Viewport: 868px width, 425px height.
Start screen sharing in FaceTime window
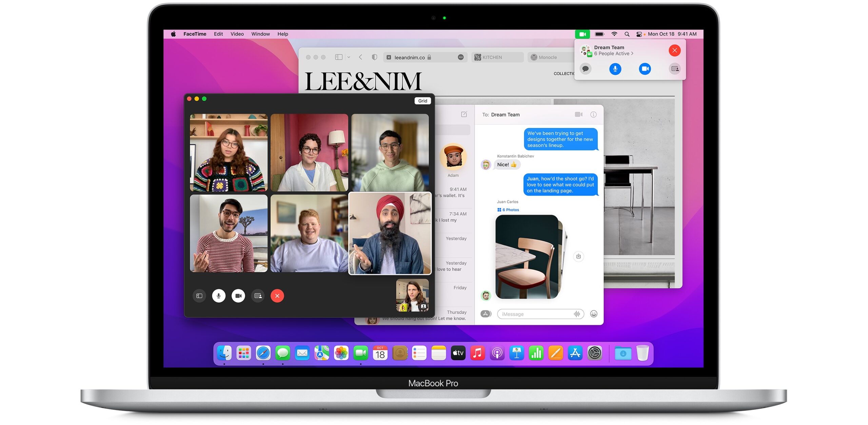pos(258,296)
